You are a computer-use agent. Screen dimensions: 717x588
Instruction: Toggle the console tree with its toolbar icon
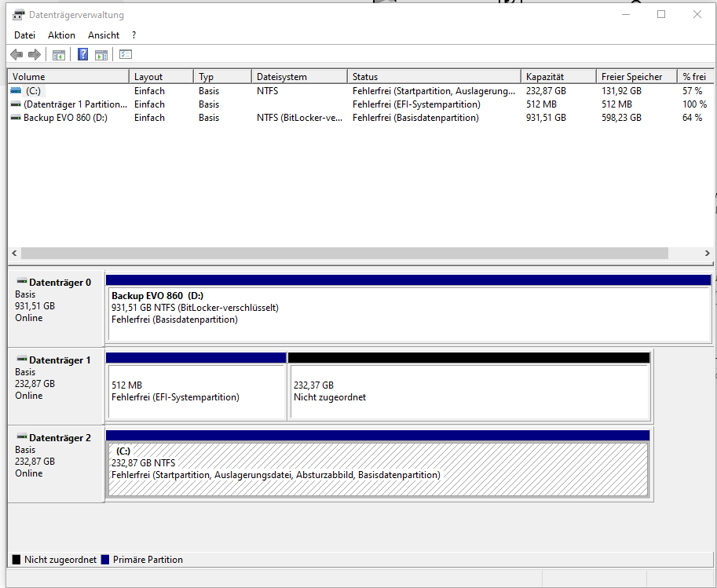click(x=59, y=54)
